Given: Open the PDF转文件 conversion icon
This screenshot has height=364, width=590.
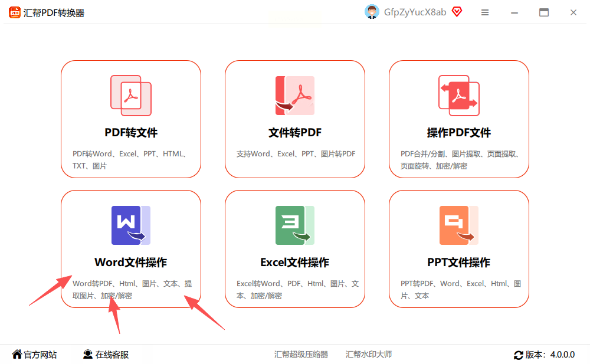Looking at the screenshot, I should pos(131,96).
